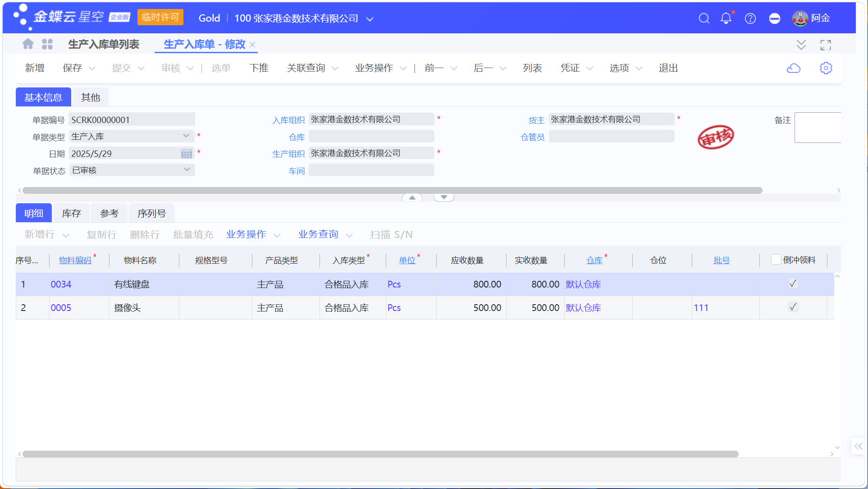Switch to 生产入库单列表 tab
The height and width of the screenshot is (489, 868).
tap(104, 44)
